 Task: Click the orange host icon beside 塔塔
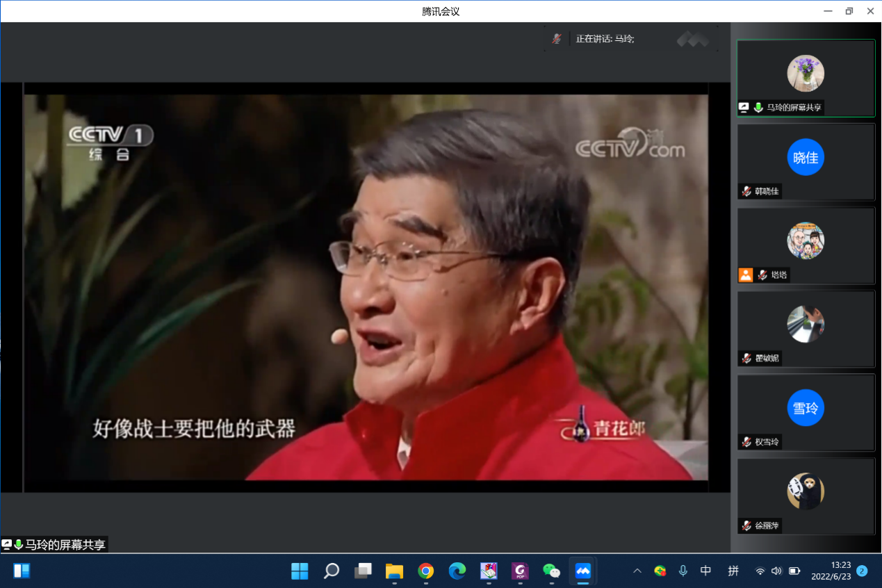pos(746,275)
